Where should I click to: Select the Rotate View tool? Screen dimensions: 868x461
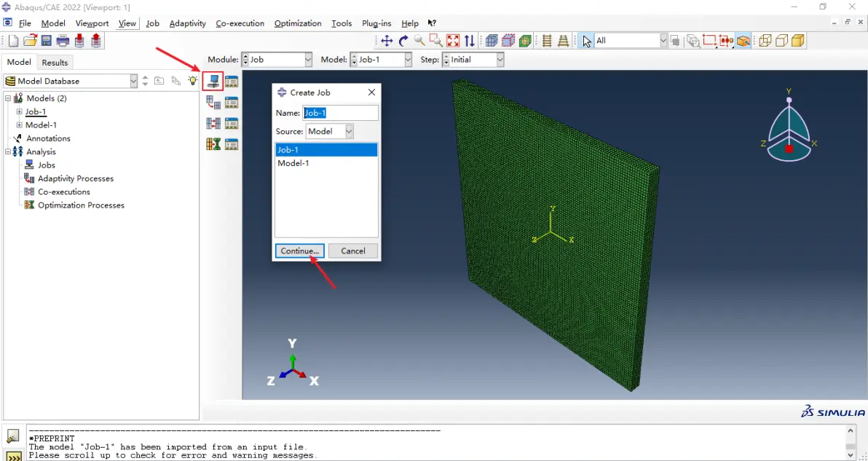point(403,40)
